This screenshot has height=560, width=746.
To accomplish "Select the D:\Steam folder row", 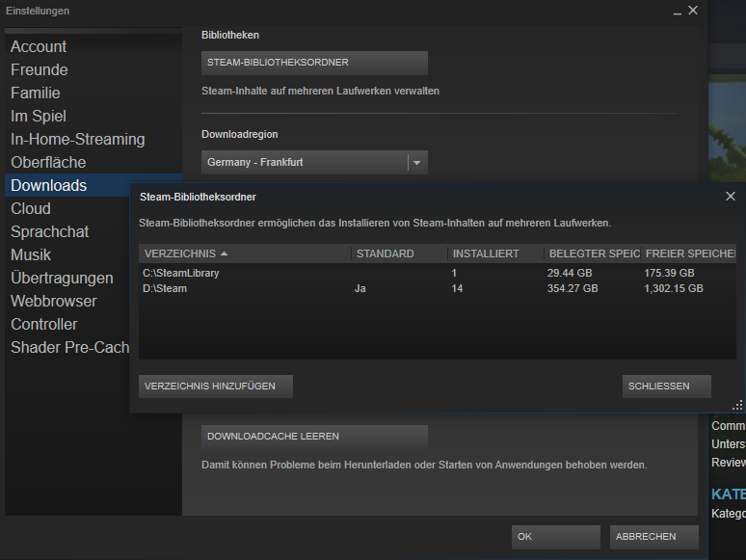I will 438,289.
